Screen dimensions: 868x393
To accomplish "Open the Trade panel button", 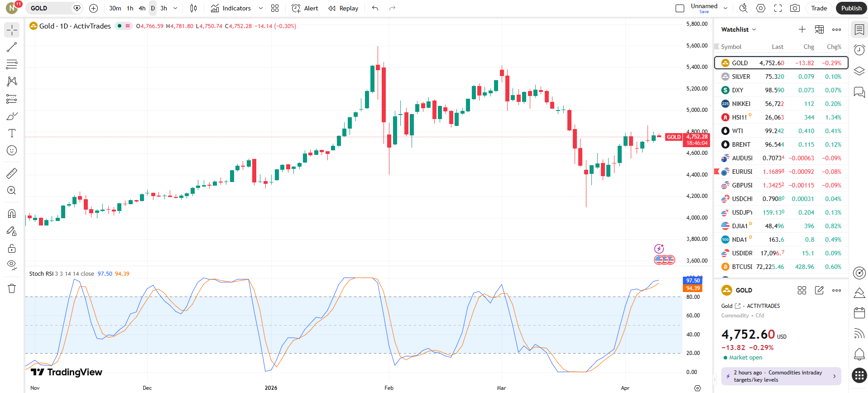I will click(x=819, y=8).
